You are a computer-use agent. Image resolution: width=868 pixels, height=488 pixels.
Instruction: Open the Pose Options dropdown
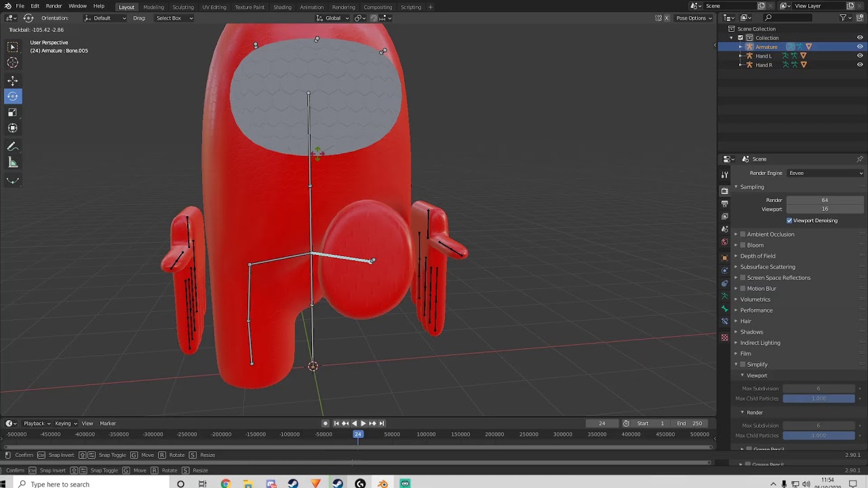(x=694, y=18)
